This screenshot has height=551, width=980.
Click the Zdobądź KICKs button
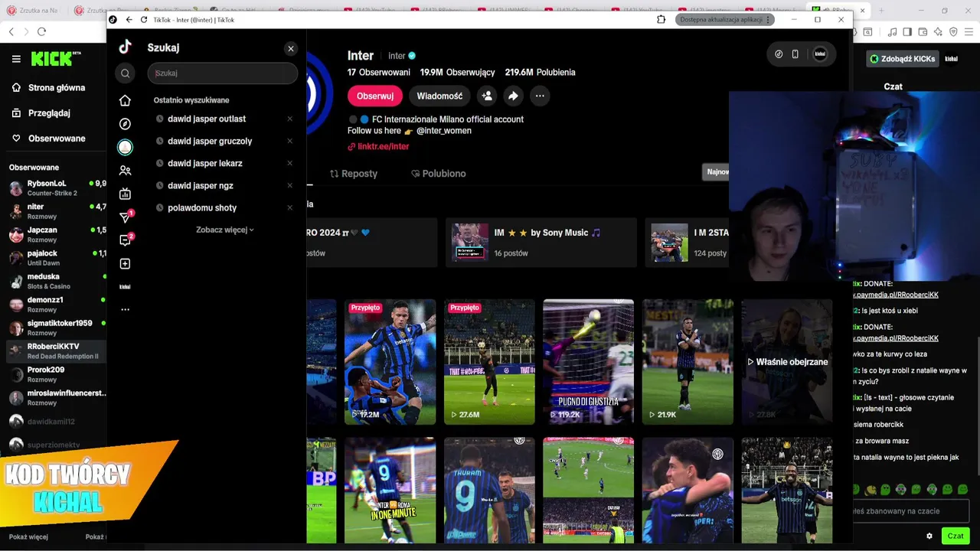(902, 59)
